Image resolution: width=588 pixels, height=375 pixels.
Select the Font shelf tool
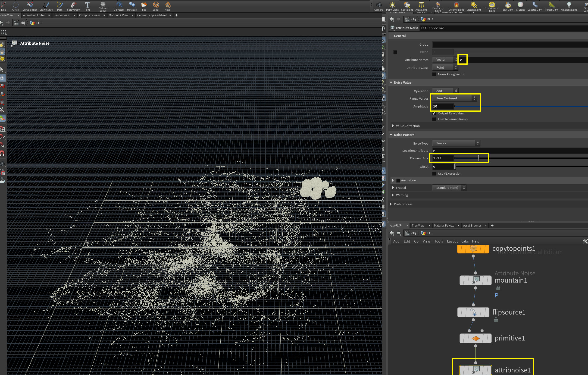tap(87, 6)
